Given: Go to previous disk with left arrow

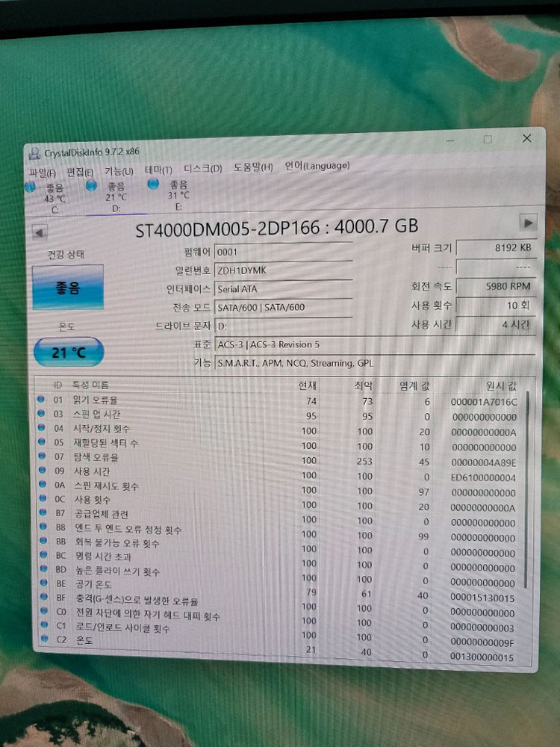Looking at the screenshot, I should coord(40,233).
